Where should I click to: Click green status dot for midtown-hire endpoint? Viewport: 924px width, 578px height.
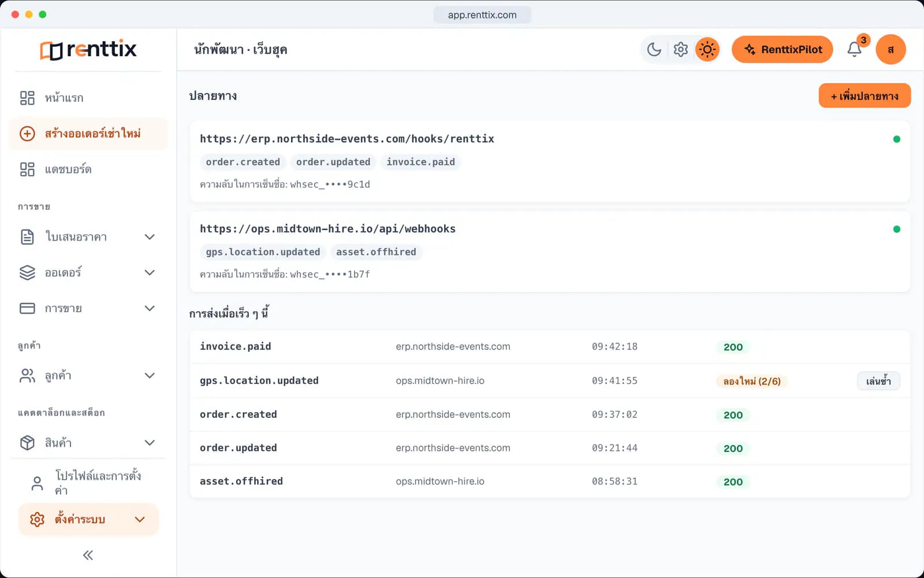[896, 229]
